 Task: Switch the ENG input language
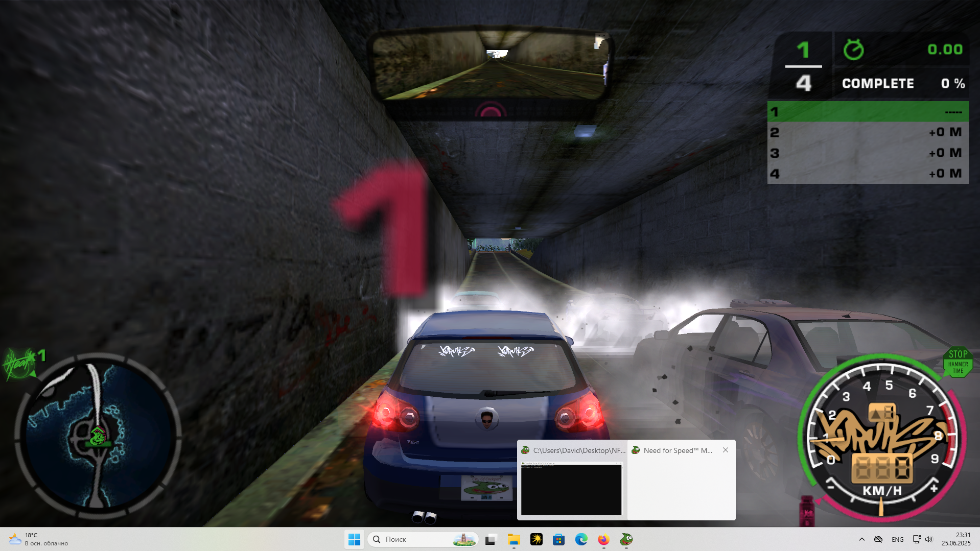898,539
